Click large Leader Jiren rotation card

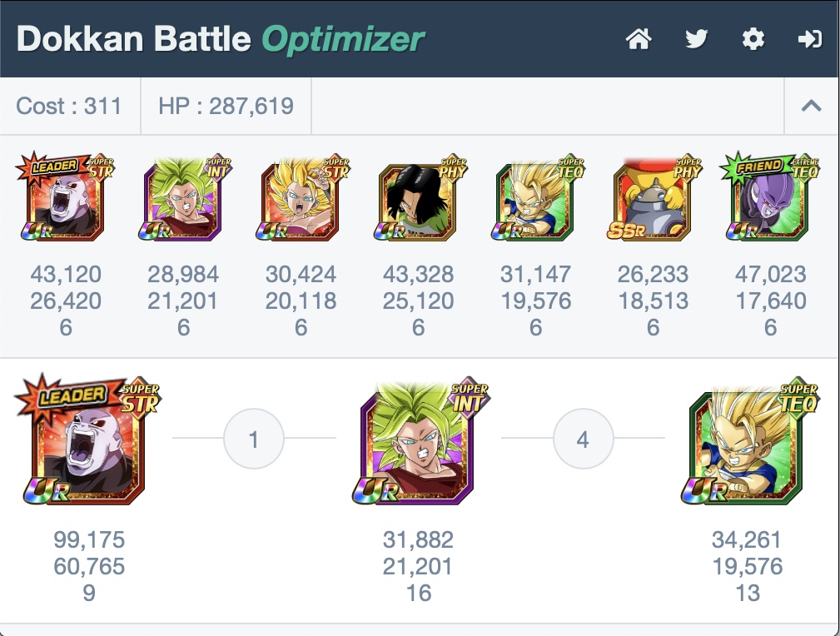click(x=88, y=440)
